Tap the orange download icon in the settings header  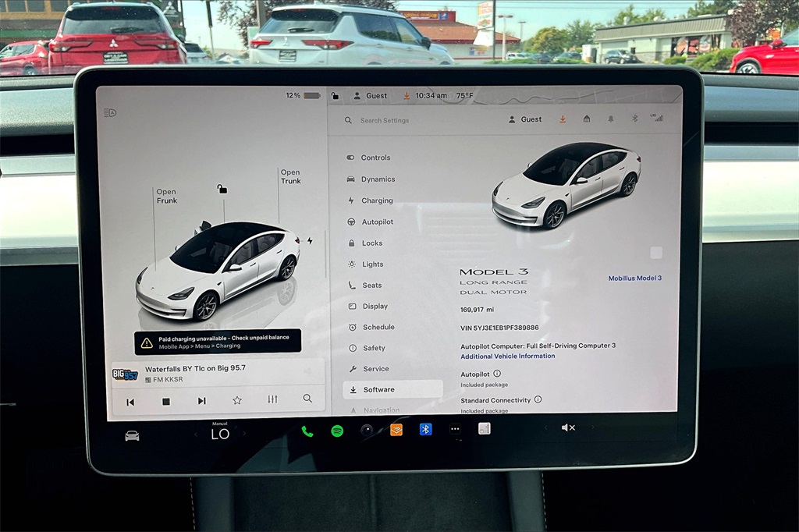(563, 119)
